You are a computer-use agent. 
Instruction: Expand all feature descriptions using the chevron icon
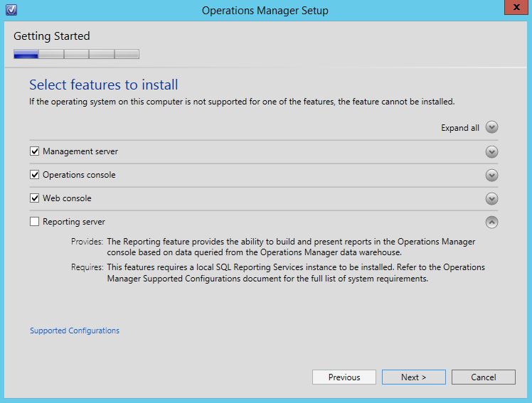click(491, 128)
